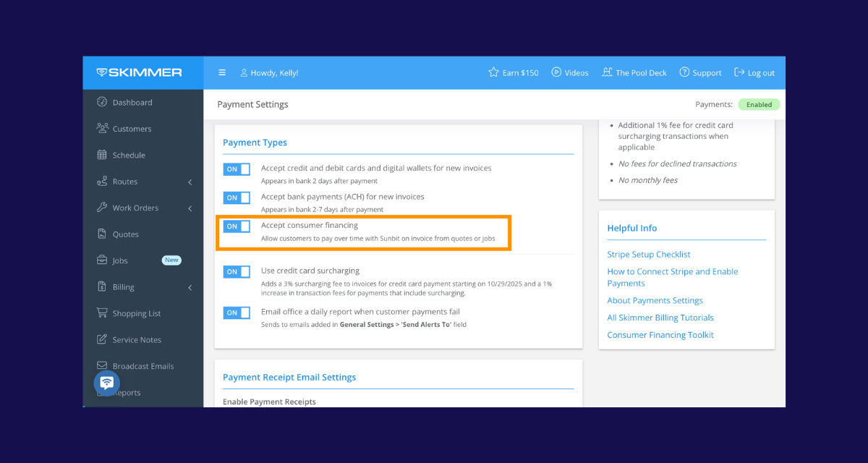Click the Helpful Info heading
This screenshot has height=463, width=868.
[x=632, y=228]
